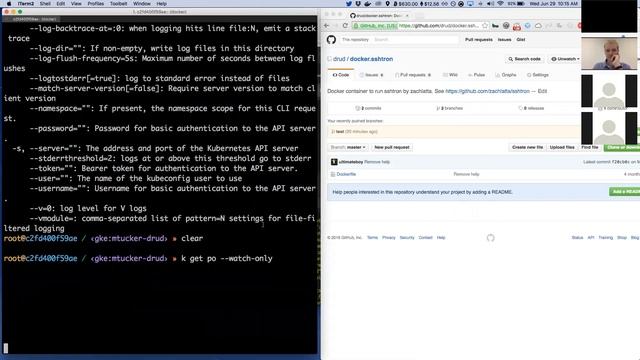Click the Search code button
Screen dimensions: 640x360
tap(524, 59)
